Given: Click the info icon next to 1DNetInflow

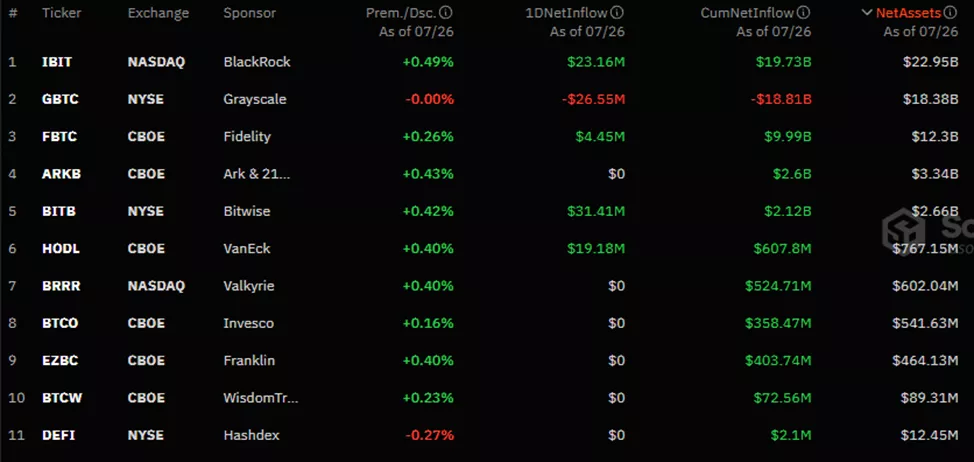Looking at the screenshot, I should (x=618, y=13).
